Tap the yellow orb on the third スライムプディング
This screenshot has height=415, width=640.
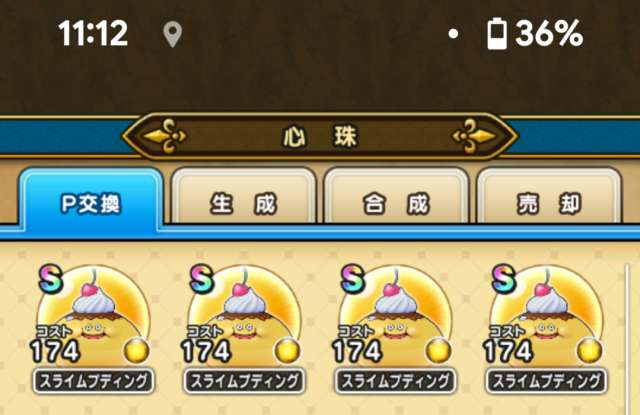coord(438,351)
